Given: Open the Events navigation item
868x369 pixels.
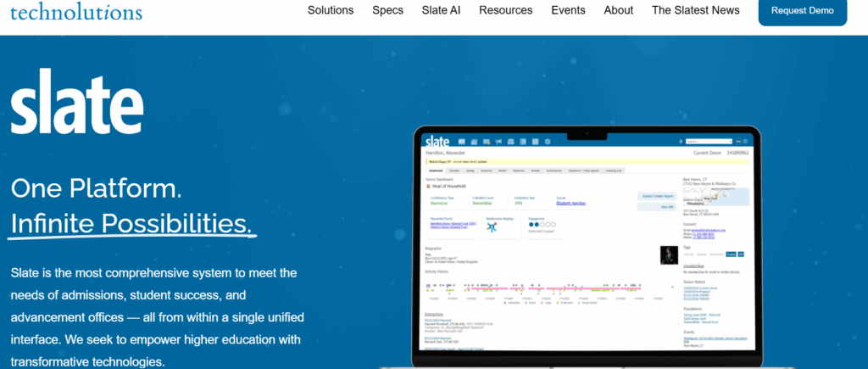Looking at the screenshot, I should (x=568, y=10).
